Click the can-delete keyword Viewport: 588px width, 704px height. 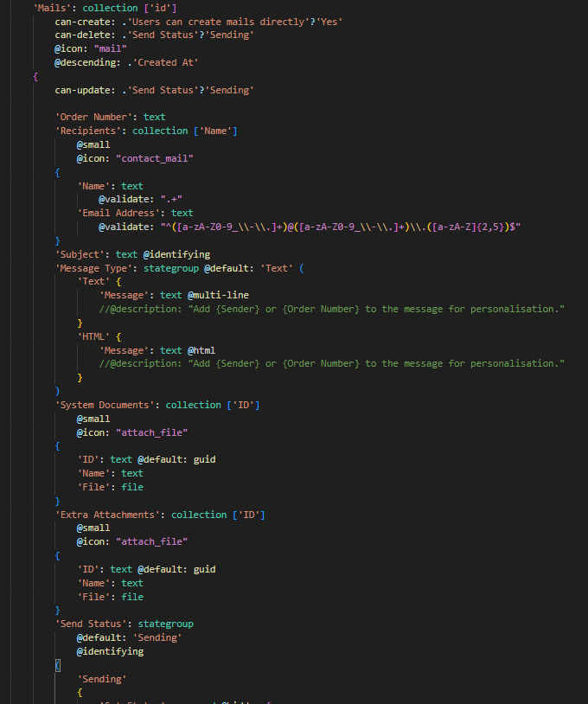click(x=84, y=35)
